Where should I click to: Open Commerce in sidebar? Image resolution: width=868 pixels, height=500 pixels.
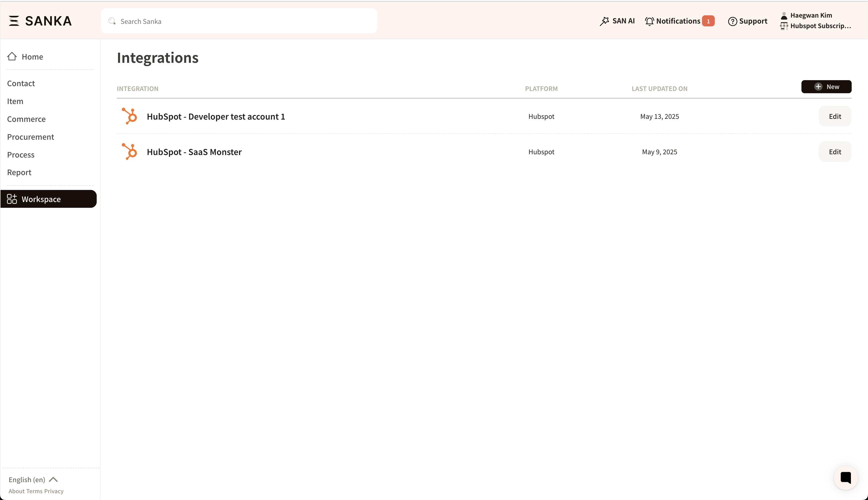coord(26,119)
